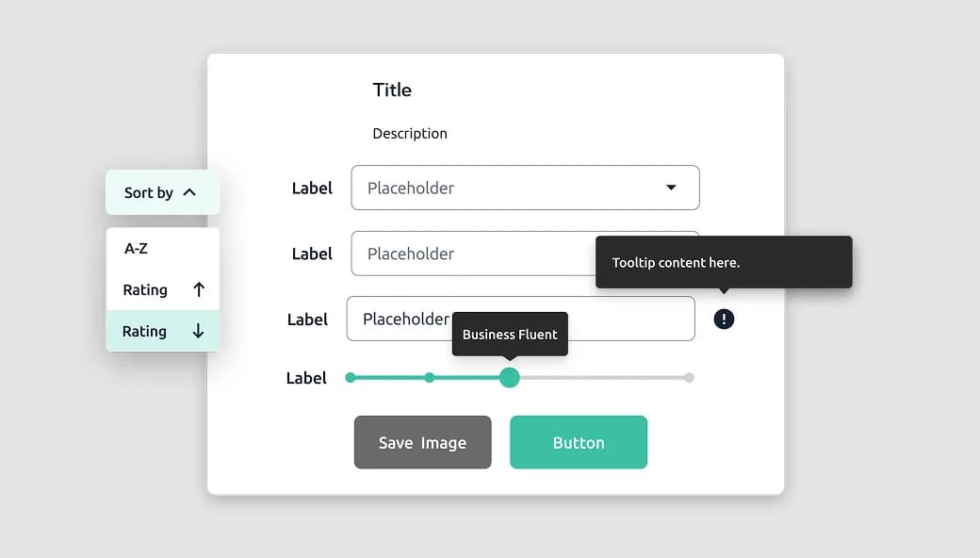This screenshot has height=558, width=980.
Task: Click the exclamation info icon beside the Placeholder field
Action: click(x=724, y=319)
